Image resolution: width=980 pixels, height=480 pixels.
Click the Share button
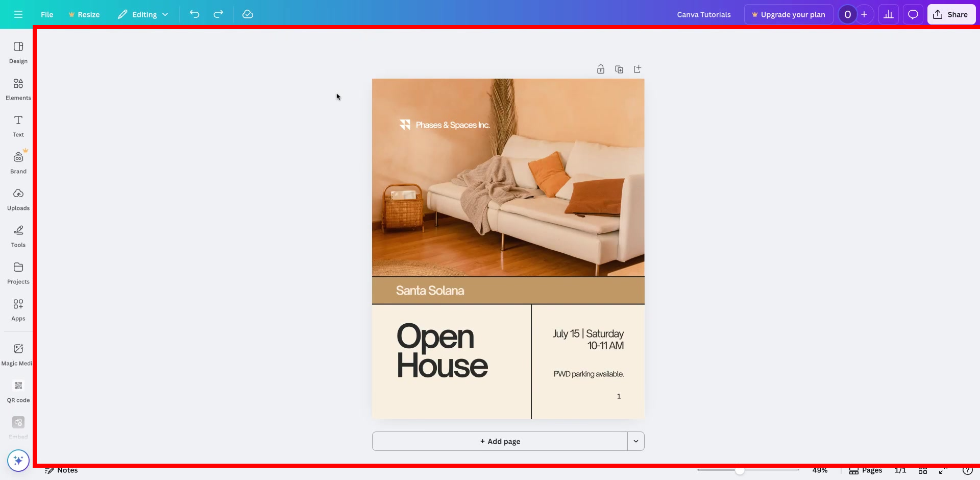click(x=951, y=14)
